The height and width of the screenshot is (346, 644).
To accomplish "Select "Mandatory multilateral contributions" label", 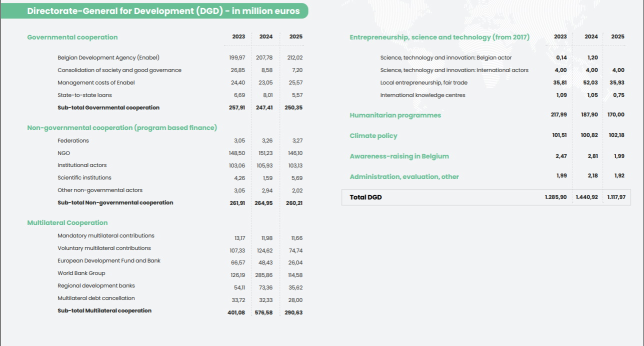I will click(106, 235).
